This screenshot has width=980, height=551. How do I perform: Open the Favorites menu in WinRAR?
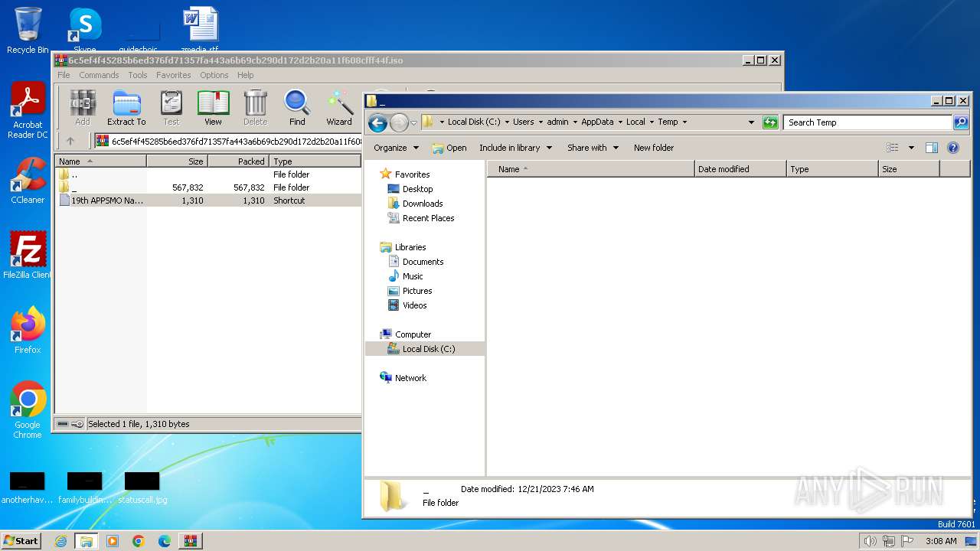(x=174, y=75)
